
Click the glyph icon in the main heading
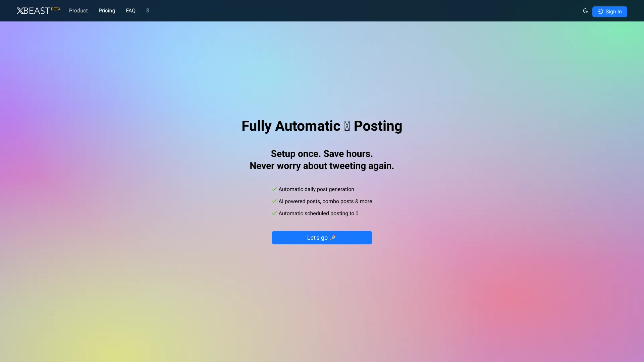click(x=347, y=126)
